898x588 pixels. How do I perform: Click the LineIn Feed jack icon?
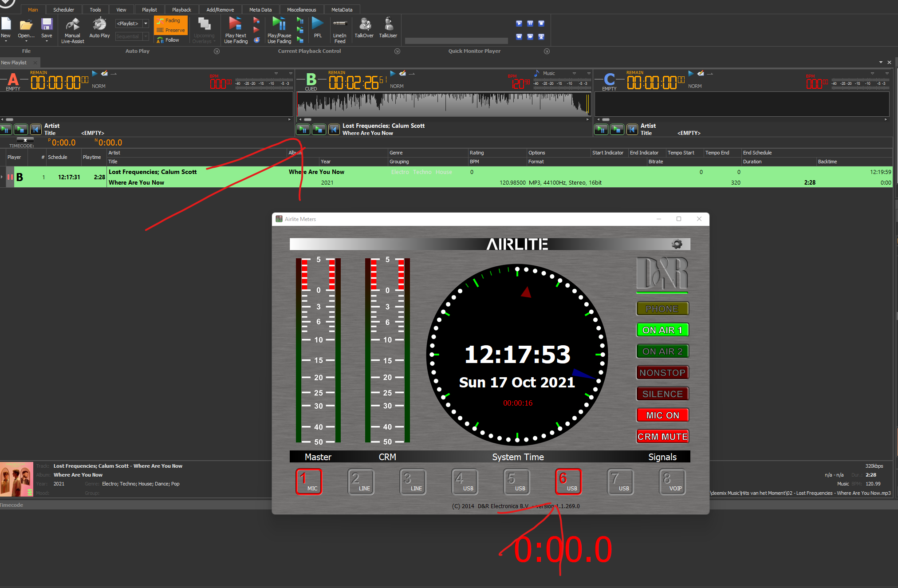(x=340, y=24)
